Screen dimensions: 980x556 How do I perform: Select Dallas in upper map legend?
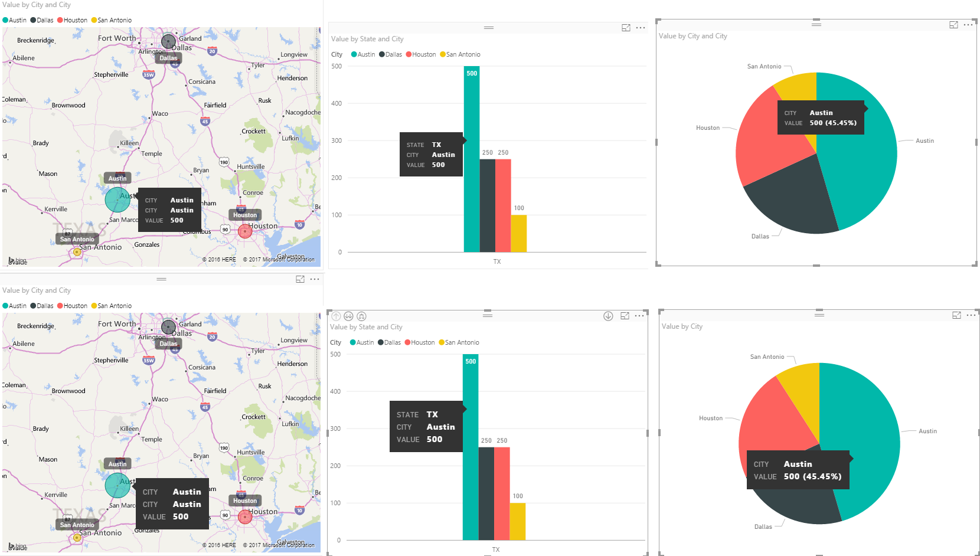41,20
